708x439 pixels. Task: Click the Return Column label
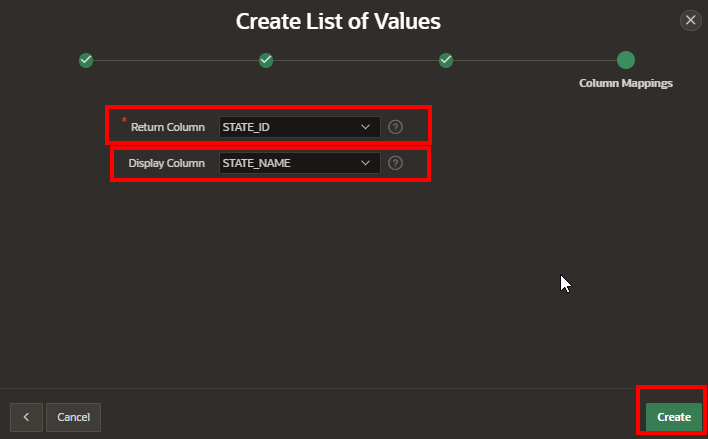coord(168,127)
